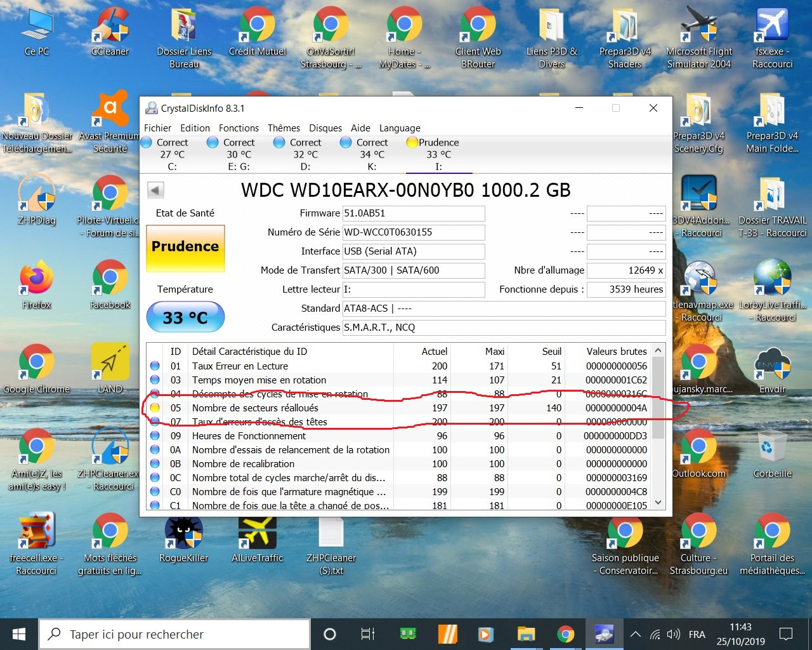Select 'Nombre de secteurs réalloués' row
Image resolution: width=812 pixels, height=650 pixels.
(x=400, y=408)
